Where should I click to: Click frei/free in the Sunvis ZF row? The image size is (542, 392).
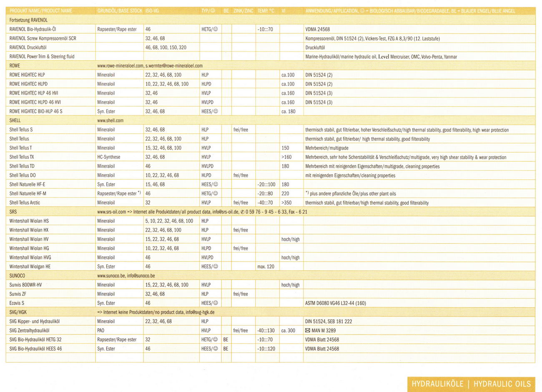click(x=241, y=294)
